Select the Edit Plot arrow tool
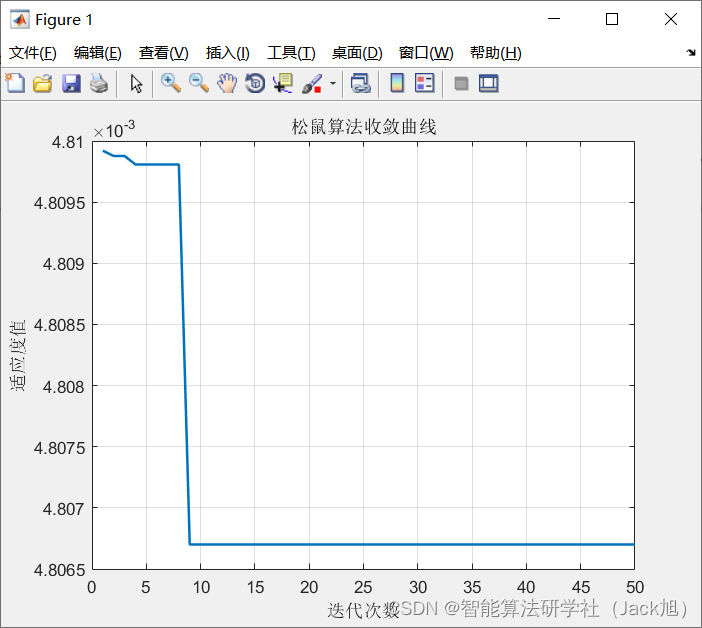Image resolution: width=702 pixels, height=628 pixels. (136, 83)
